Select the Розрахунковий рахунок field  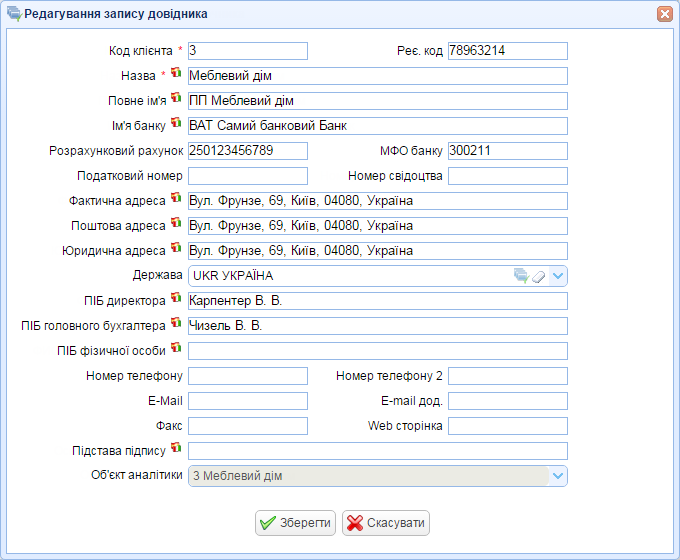coord(248,151)
